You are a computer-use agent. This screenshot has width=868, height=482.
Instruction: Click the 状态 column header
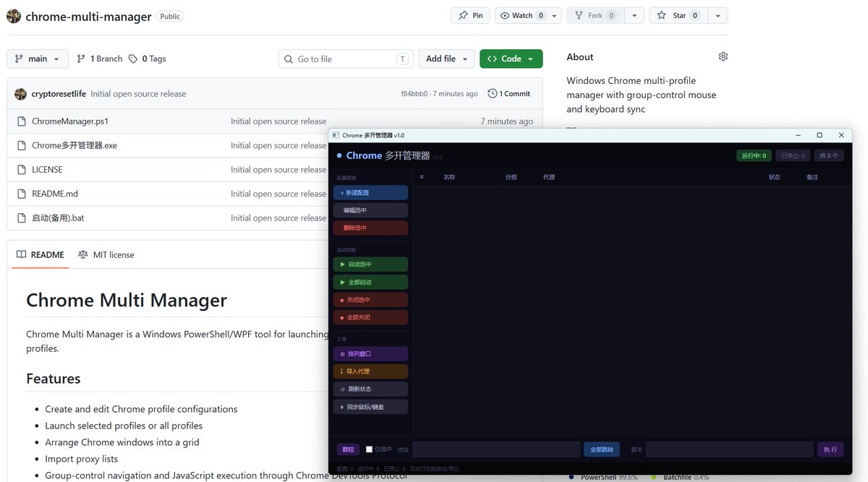coord(775,177)
